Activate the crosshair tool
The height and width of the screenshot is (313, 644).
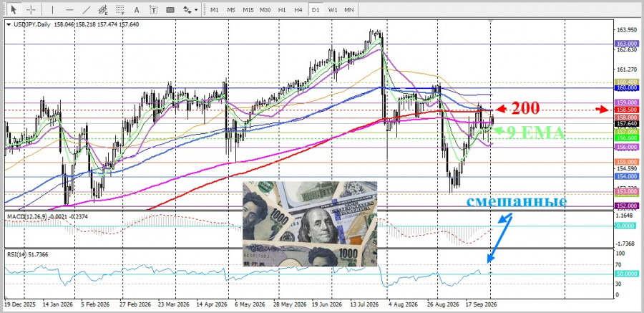[31, 9]
